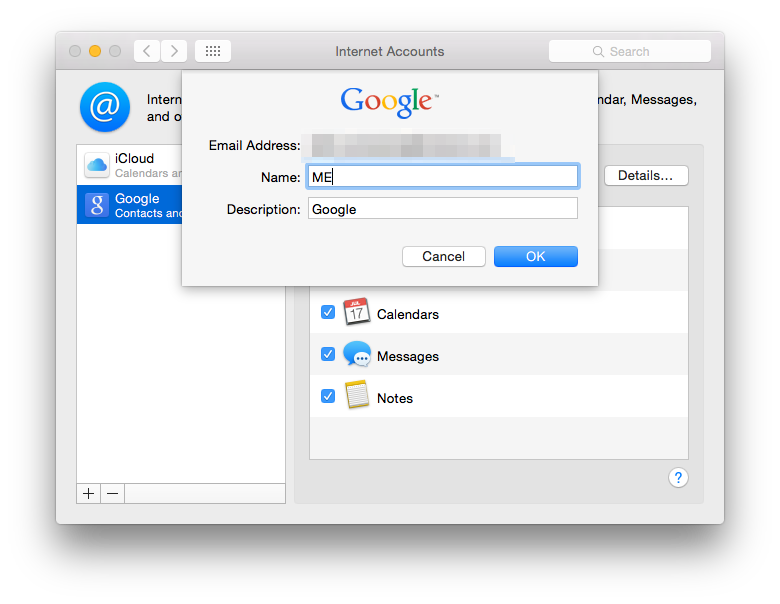The image size is (780, 604).
Task: Click the Email Address: label
Action: point(255,145)
